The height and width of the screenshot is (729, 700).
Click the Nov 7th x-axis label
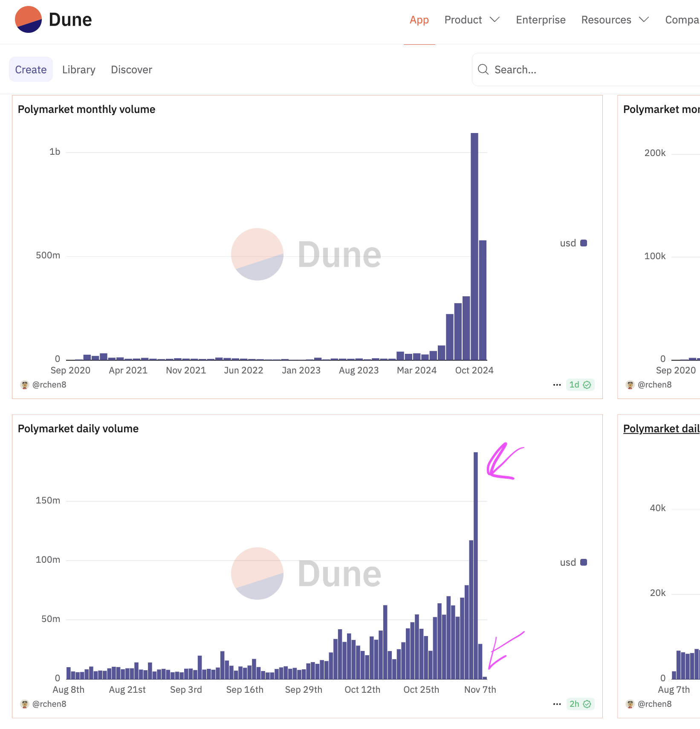click(x=480, y=690)
